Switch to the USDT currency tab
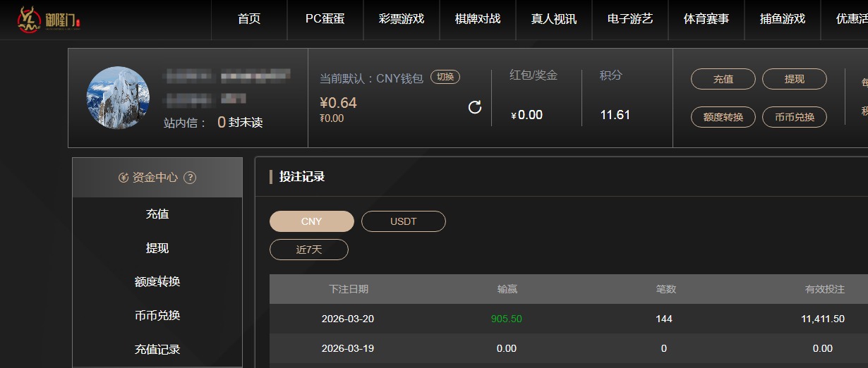The image size is (868, 368). [x=404, y=221]
